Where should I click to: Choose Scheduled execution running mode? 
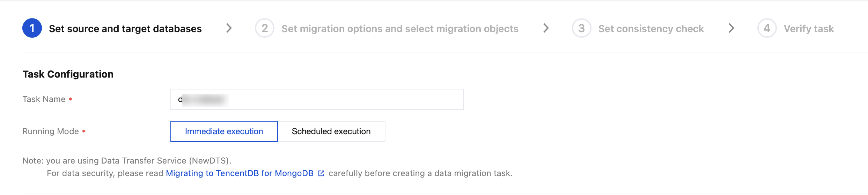tap(331, 131)
